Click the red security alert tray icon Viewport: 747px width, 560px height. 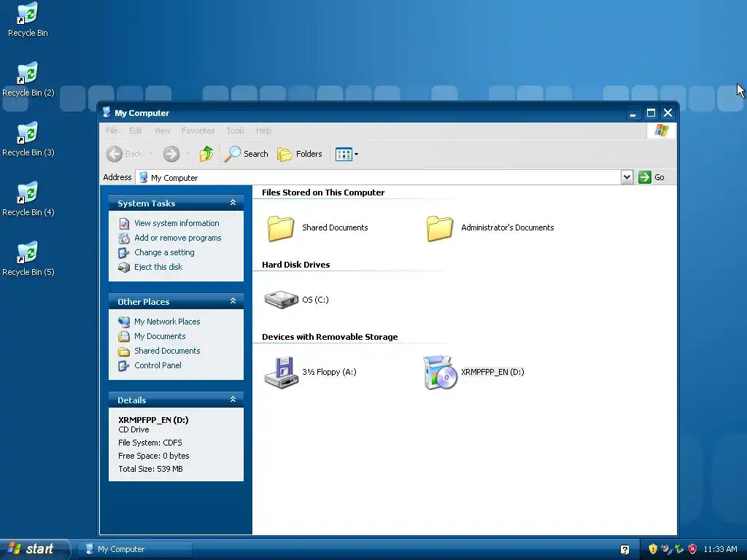point(693,549)
